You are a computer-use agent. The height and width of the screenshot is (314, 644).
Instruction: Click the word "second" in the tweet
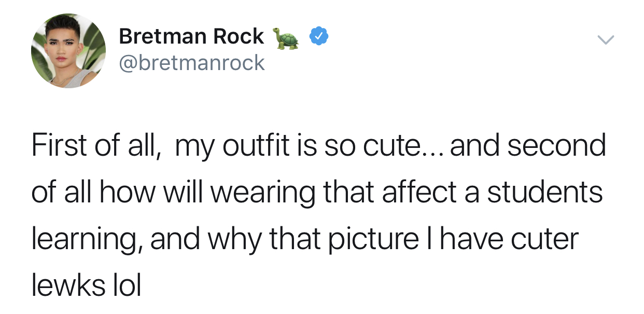(x=556, y=145)
